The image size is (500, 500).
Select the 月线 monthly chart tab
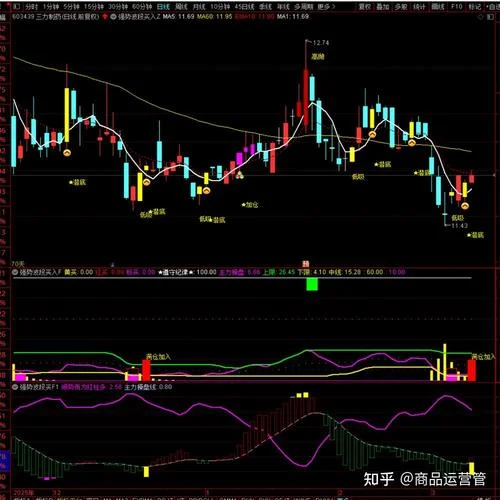point(199,7)
